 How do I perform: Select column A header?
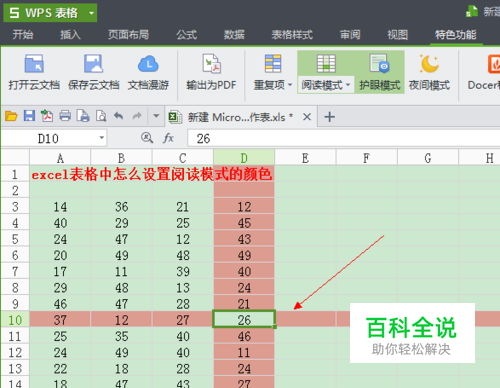point(60,158)
